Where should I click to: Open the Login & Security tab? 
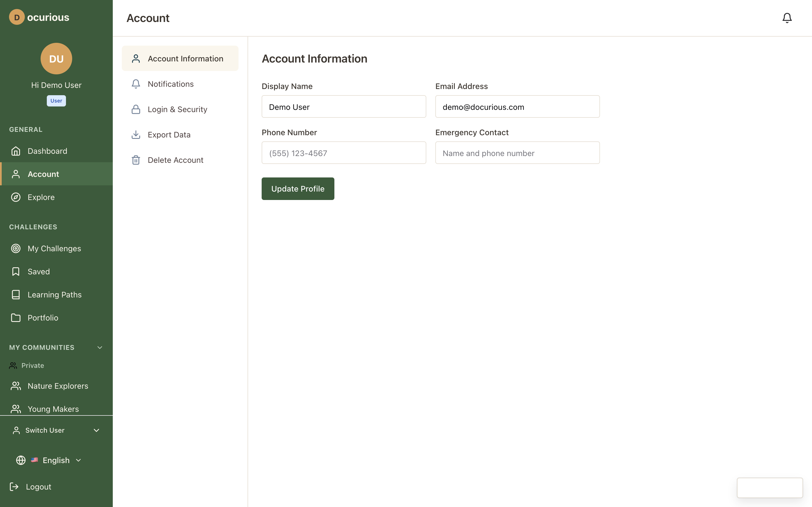tap(177, 109)
